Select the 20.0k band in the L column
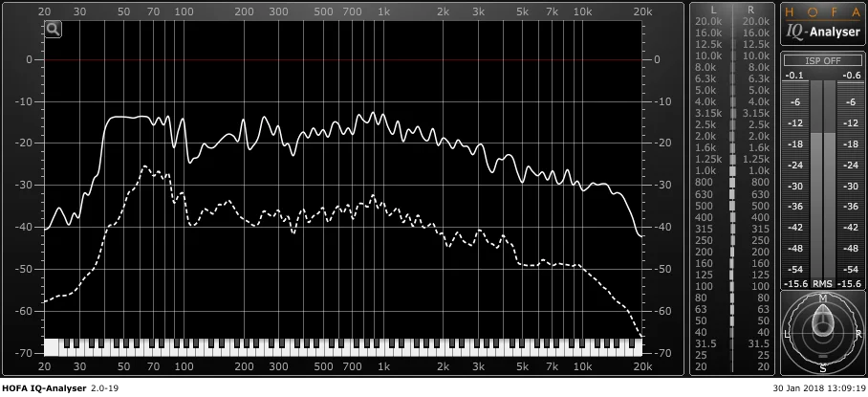Image resolution: width=868 pixels, height=397 pixels. point(708,21)
